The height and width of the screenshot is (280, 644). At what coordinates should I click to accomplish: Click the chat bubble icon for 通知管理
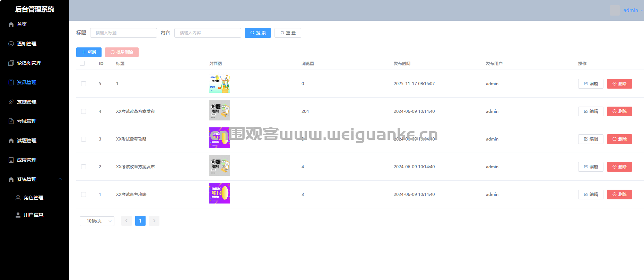coord(11,44)
